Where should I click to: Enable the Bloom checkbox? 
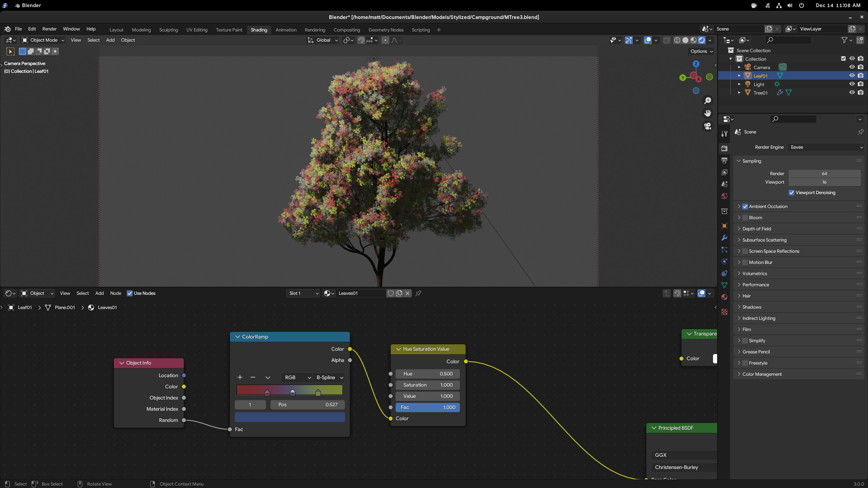[x=745, y=218]
